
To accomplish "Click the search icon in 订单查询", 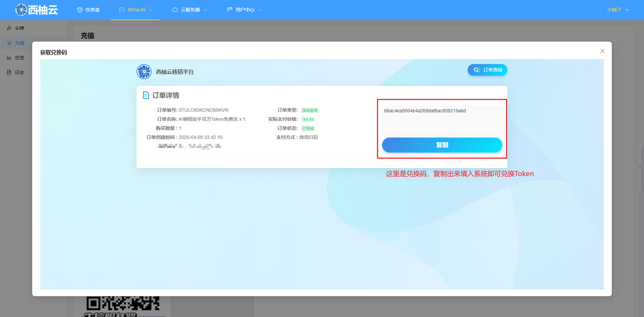I will click(476, 70).
